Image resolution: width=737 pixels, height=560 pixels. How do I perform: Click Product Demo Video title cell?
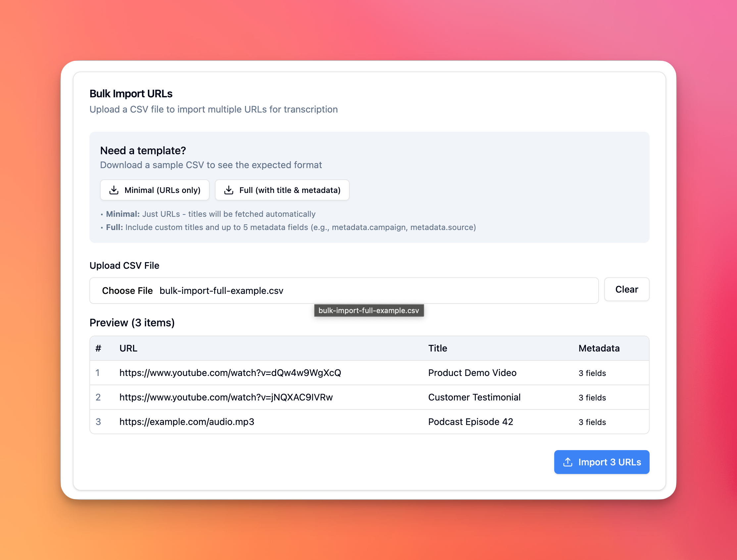472,373
